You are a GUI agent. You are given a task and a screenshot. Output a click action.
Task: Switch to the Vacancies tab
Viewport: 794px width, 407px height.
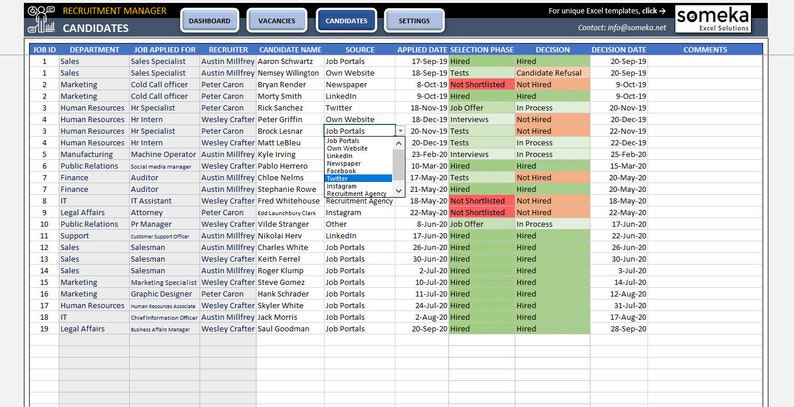276,21
